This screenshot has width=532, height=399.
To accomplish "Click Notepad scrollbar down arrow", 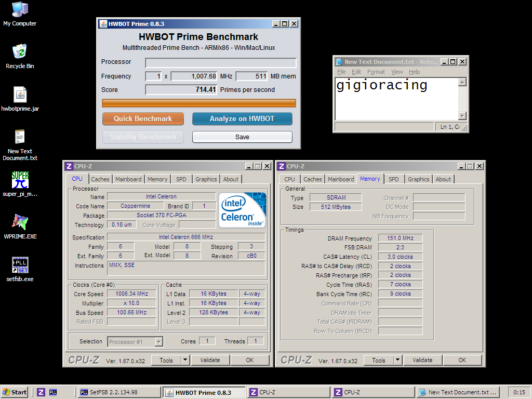I will [462, 116].
